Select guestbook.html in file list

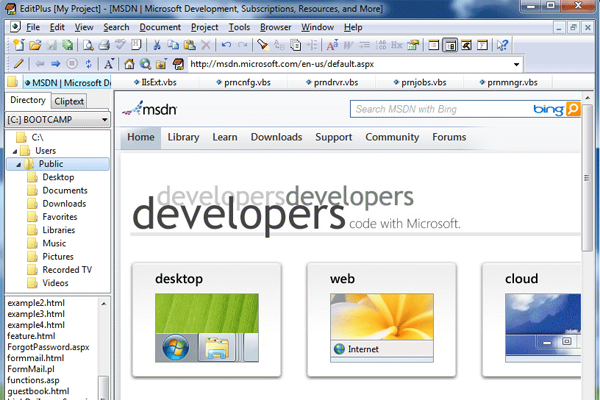[x=38, y=392]
